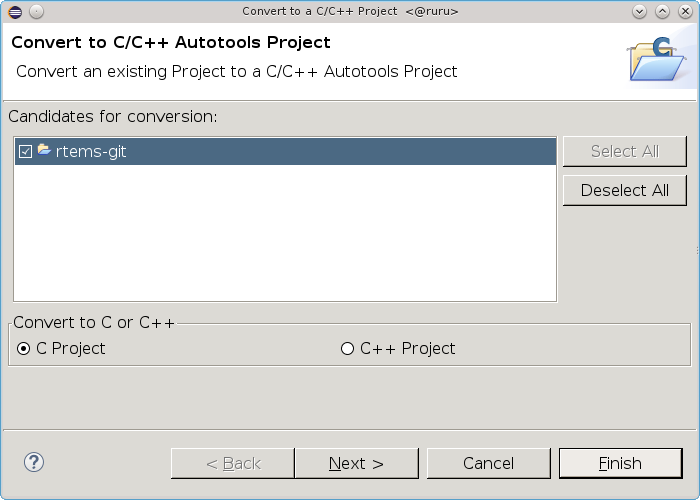Screen dimensions: 700x500
Task: Open the Eclipse window menu icon
Action: coord(14,11)
